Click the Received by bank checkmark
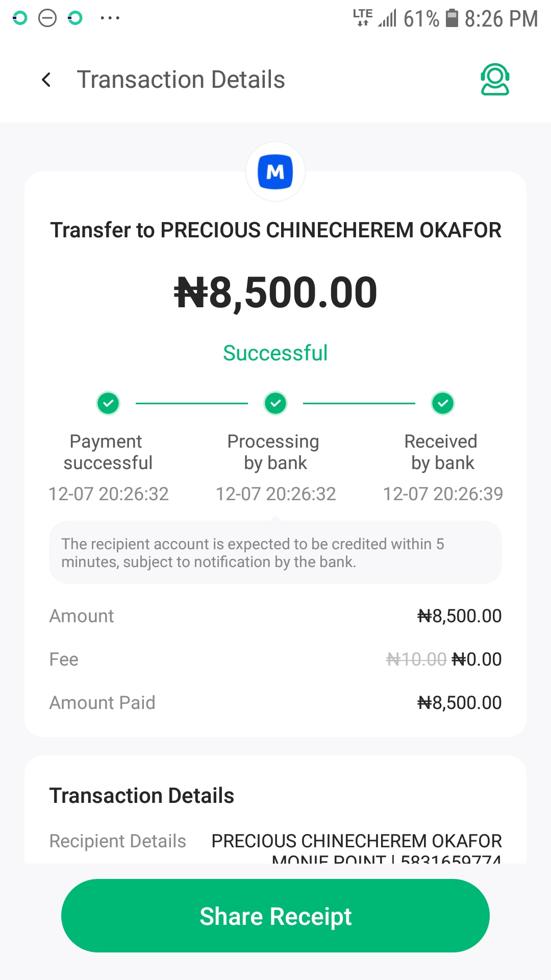The height and width of the screenshot is (980, 551). (443, 403)
